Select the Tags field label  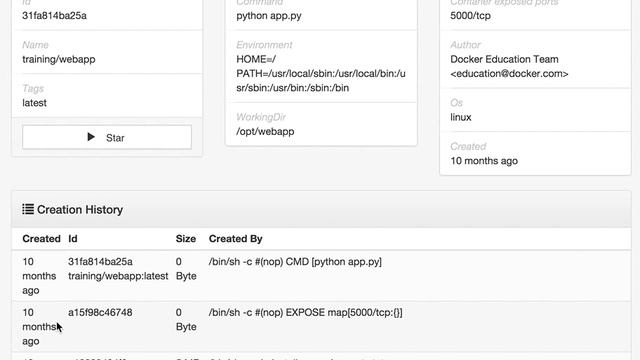point(33,89)
